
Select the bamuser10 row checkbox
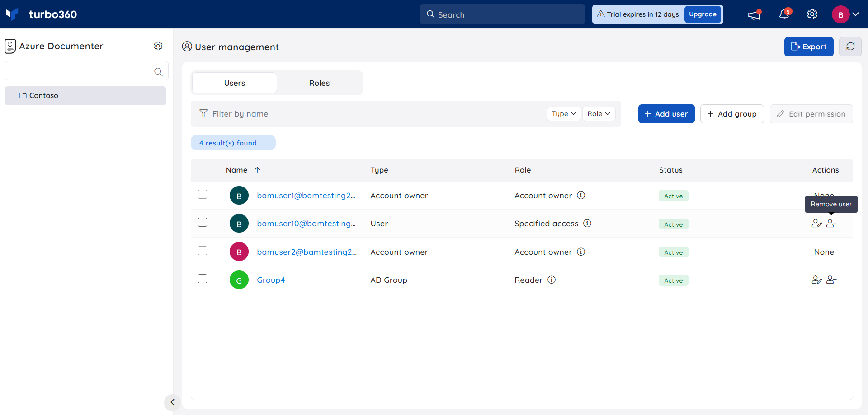click(x=203, y=222)
